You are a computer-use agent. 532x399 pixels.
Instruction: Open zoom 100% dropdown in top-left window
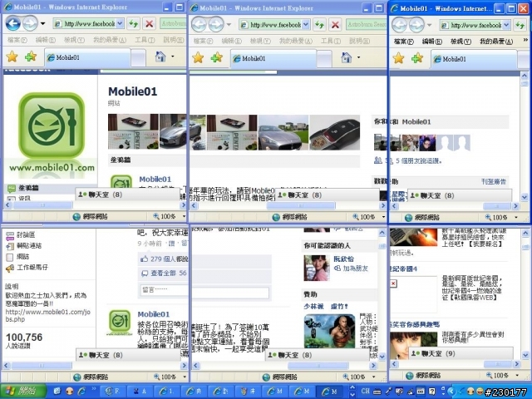[x=185, y=216]
